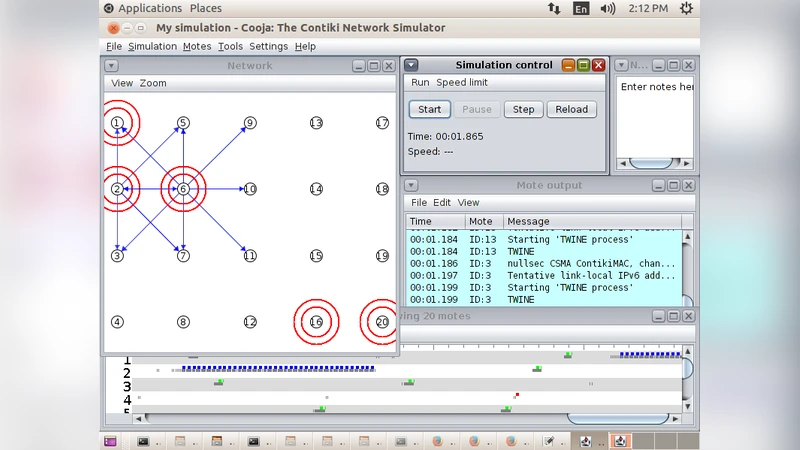Open the system volume indicator
This screenshot has height=450, width=800.
point(608,8)
